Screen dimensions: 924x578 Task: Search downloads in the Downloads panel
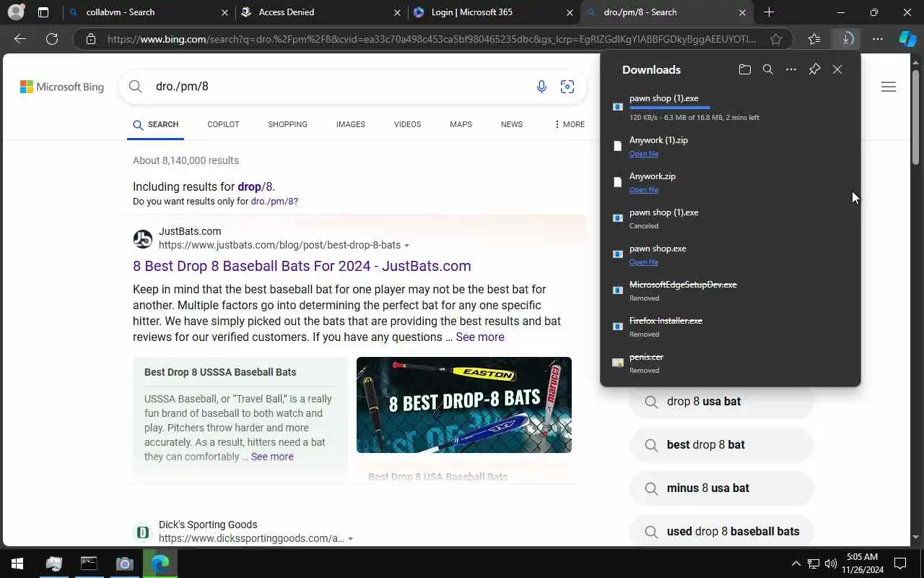768,69
